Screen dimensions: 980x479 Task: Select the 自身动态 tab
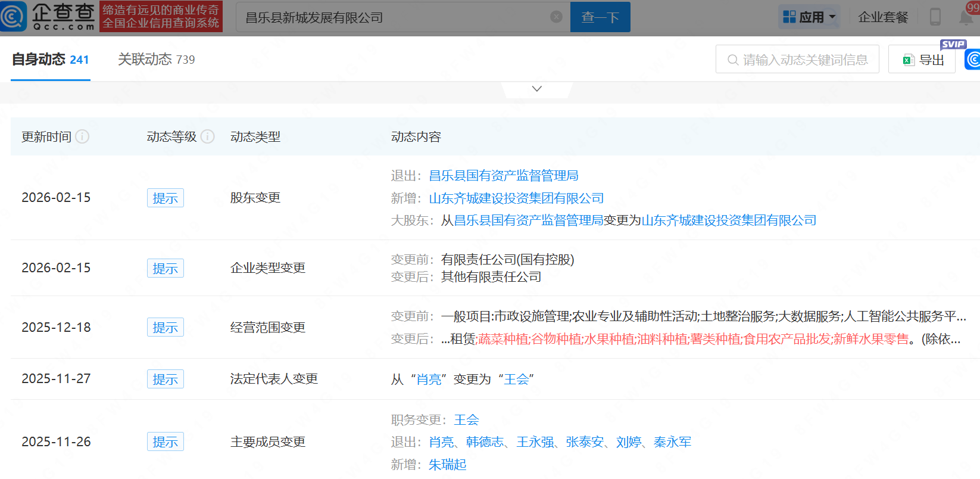(51, 60)
